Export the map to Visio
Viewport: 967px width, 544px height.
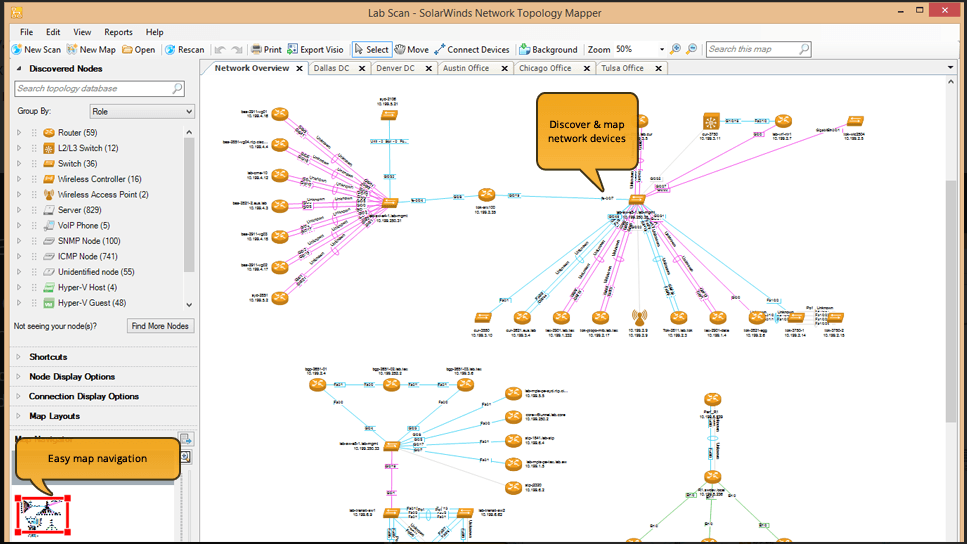315,49
